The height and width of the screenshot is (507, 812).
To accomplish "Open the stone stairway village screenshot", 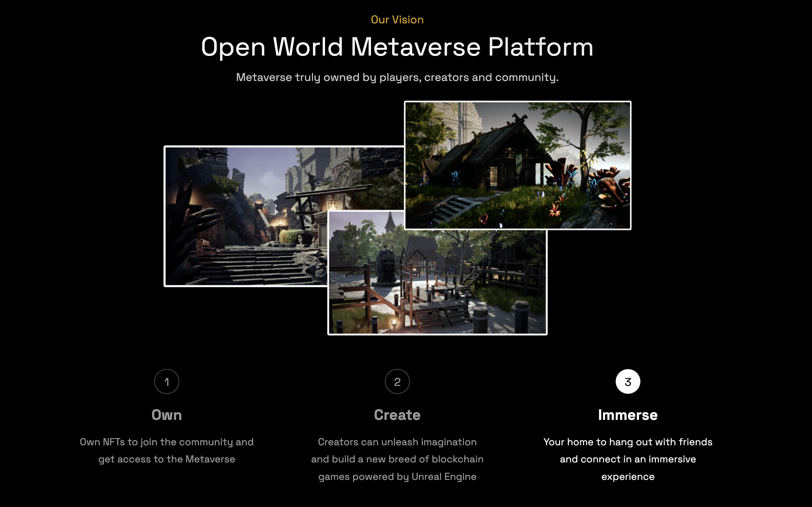I will tap(245, 216).
